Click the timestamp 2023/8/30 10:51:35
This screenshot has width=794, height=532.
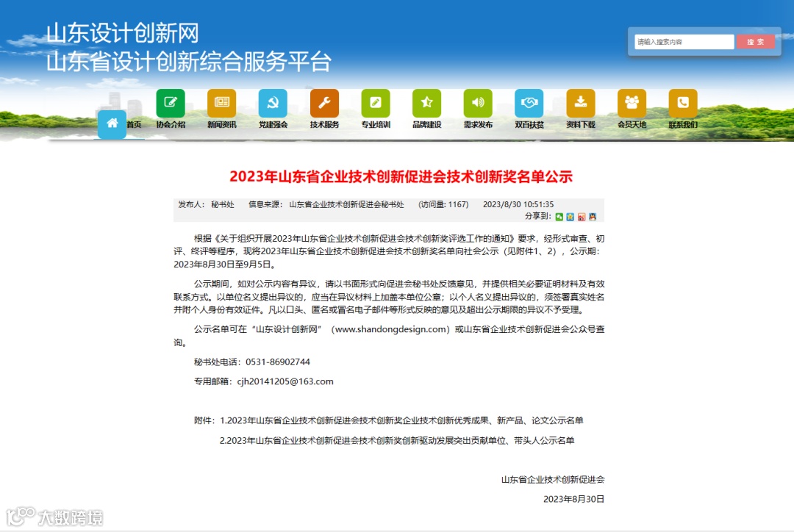tap(518, 204)
